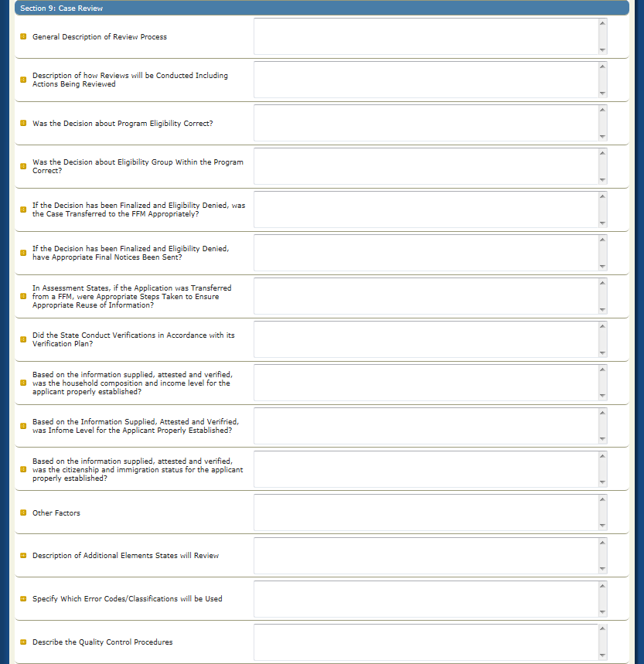Click the 'General Description of Review Process' label
The image size is (644, 664).
click(100, 37)
